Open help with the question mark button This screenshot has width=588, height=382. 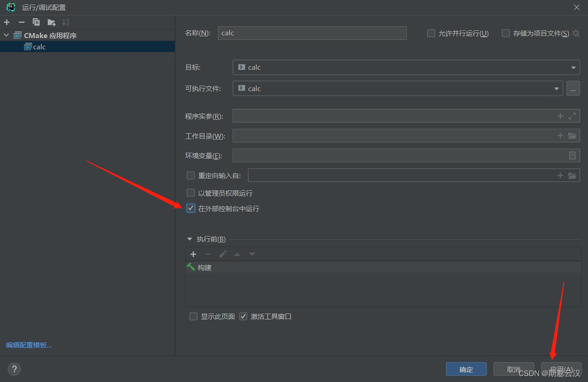14,369
